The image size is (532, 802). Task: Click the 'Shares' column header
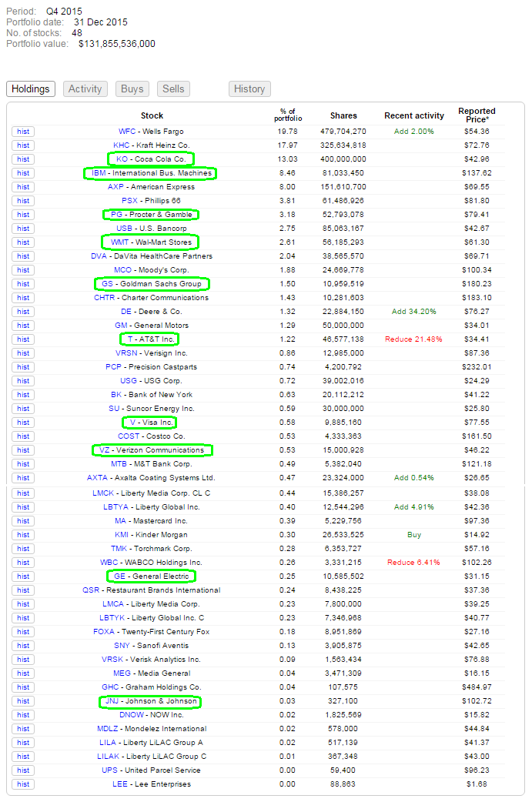pos(343,115)
